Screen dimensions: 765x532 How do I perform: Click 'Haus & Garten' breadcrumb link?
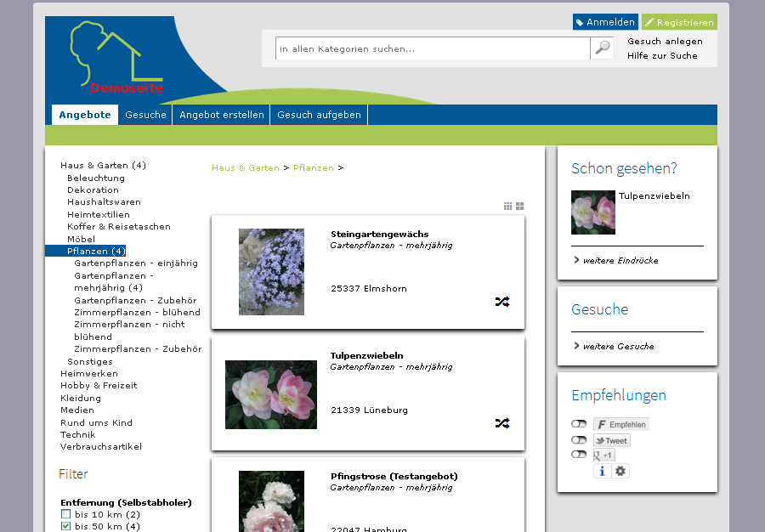coord(246,167)
